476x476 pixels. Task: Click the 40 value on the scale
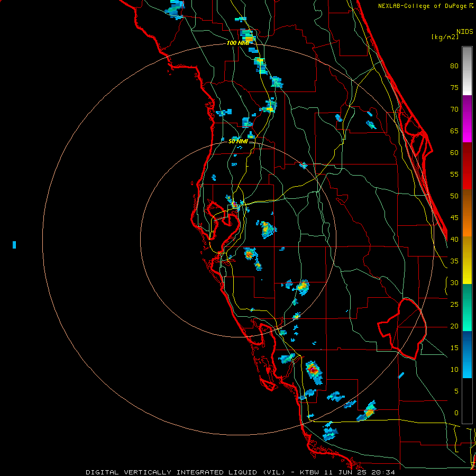[x=454, y=239]
